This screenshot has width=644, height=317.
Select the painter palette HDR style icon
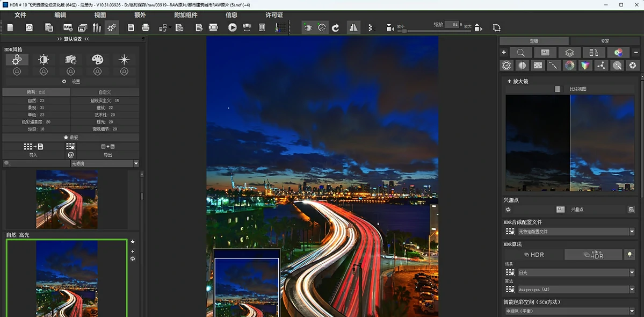pos(97,60)
